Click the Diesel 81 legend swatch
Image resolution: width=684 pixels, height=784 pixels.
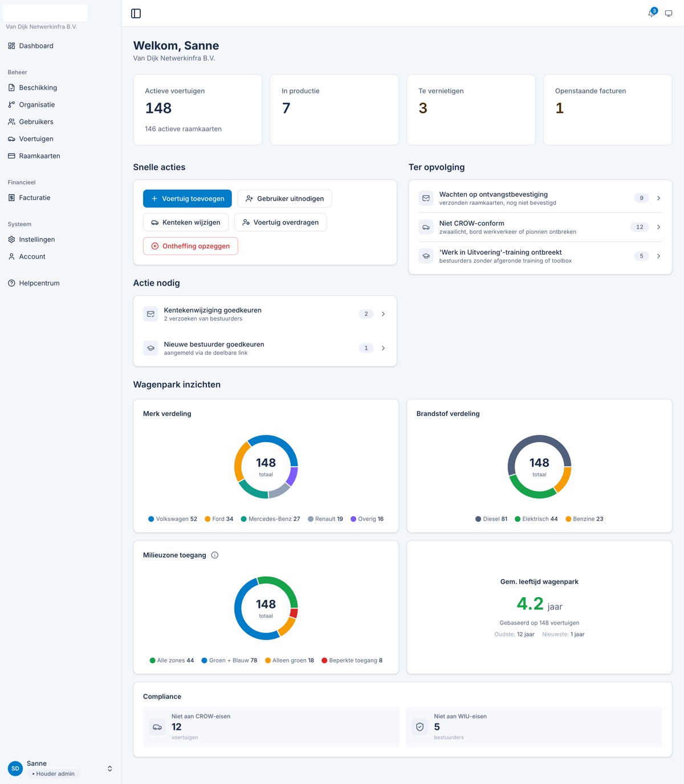point(478,519)
